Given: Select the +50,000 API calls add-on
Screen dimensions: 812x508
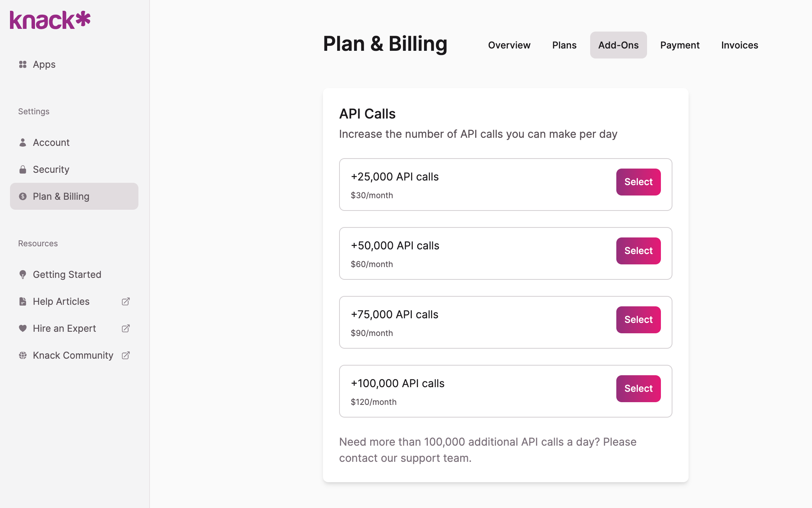Looking at the screenshot, I should point(638,251).
